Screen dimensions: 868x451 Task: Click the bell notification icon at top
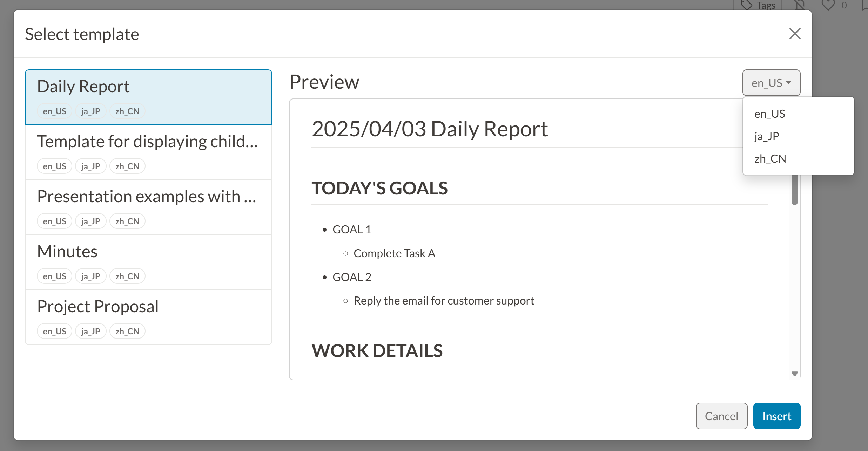click(799, 5)
